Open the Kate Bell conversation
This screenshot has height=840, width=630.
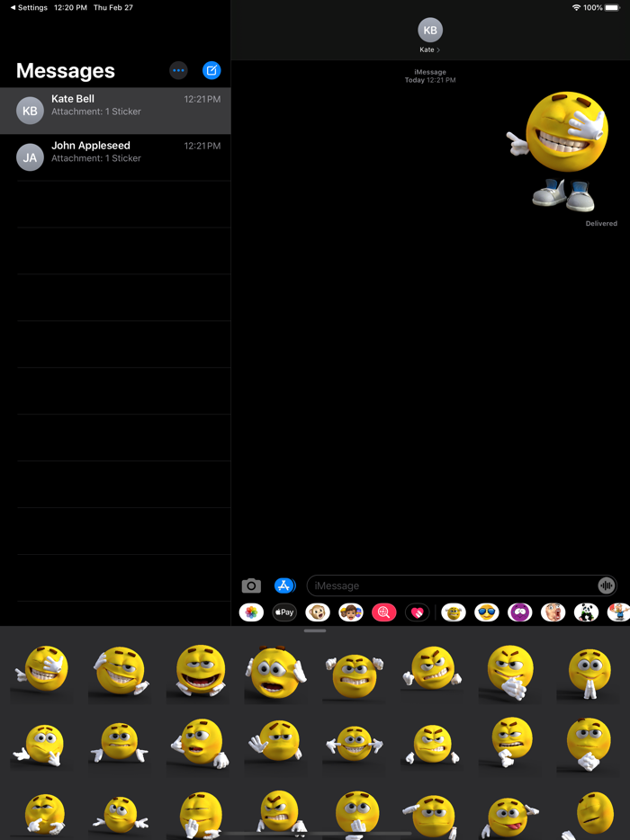tap(115, 111)
